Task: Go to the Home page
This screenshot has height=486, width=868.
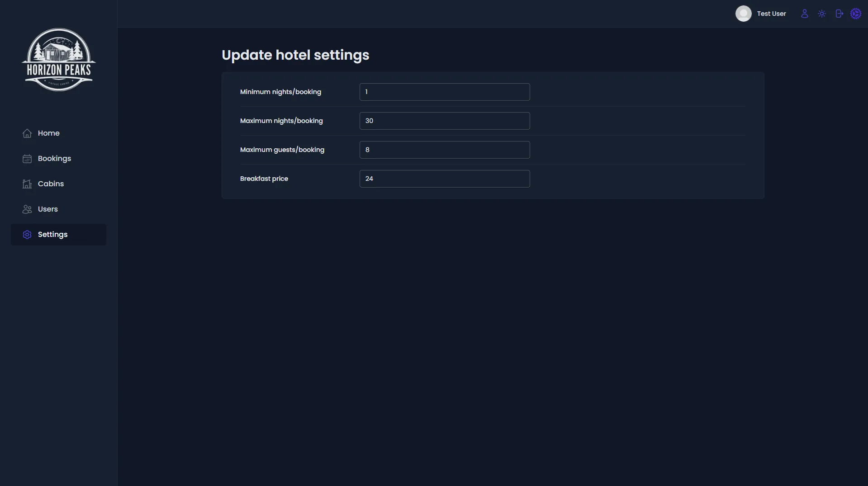Action: click(x=59, y=133)
